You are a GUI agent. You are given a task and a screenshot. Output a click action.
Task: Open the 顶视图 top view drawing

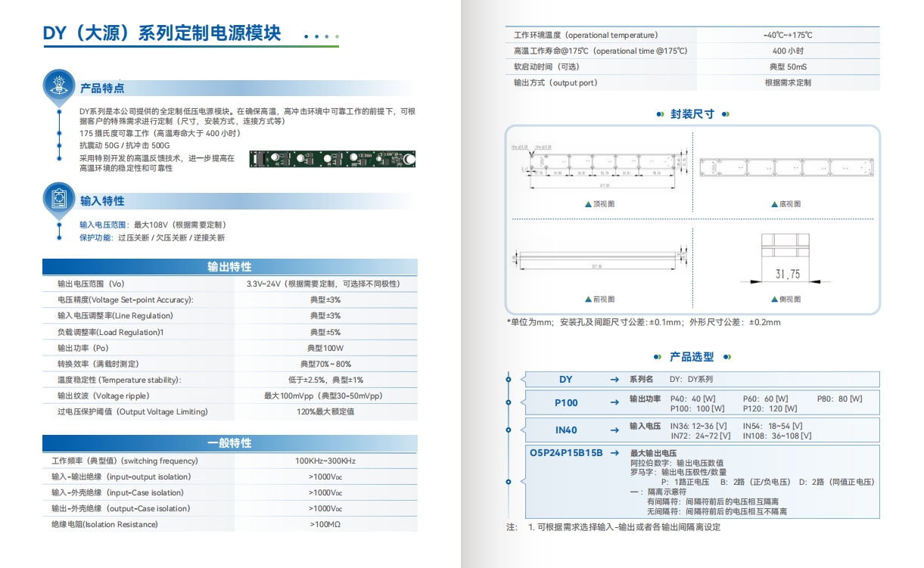pos(600,165)
